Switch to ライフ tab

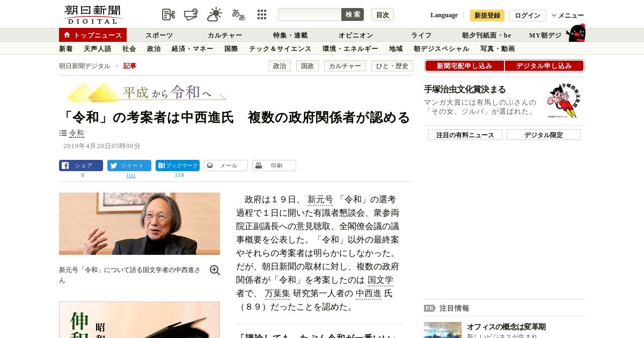[x=421, y=35]
